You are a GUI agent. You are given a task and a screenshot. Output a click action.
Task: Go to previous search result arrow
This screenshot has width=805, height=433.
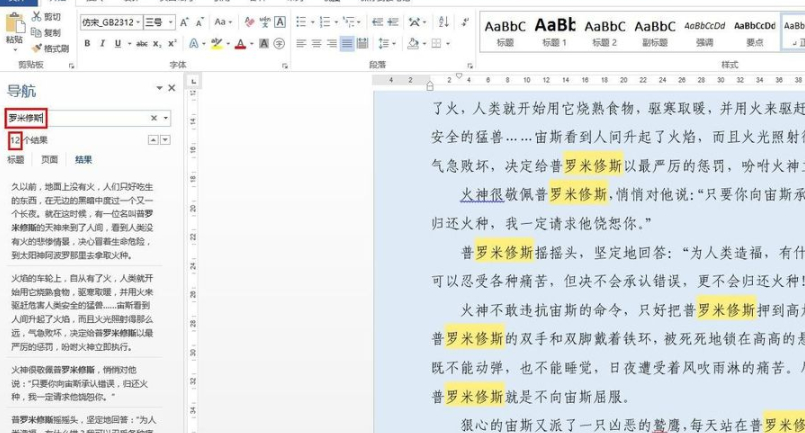153,140
